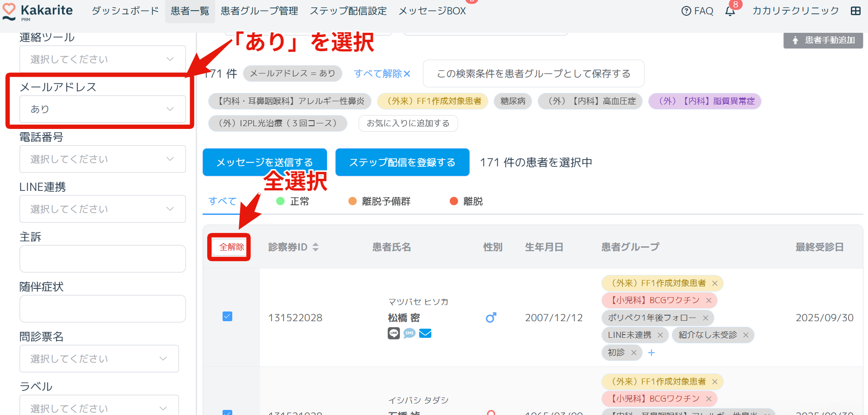This screenshot has height=415, width=868.
Task: Click 全解除 to deselect all patients
Action: (231, 247)
